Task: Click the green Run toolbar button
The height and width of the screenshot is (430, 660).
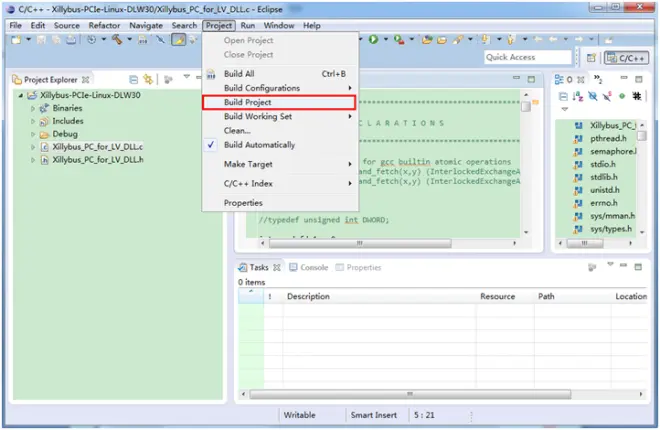Action: [x=373, y=40]
